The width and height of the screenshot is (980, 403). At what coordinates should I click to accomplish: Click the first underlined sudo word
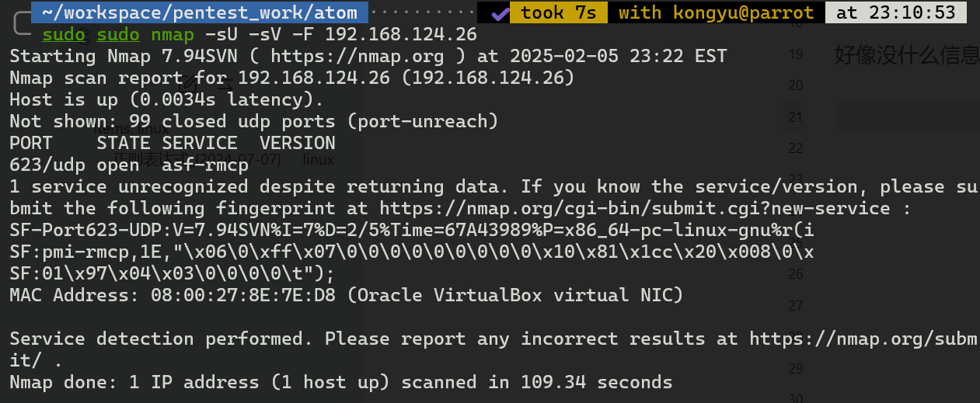(x=64, y=34)
